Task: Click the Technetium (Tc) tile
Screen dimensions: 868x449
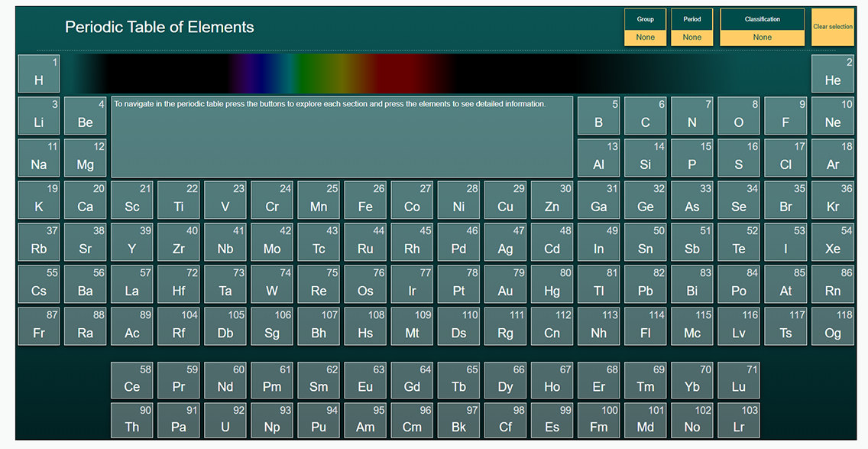Action: pos(319,242)
